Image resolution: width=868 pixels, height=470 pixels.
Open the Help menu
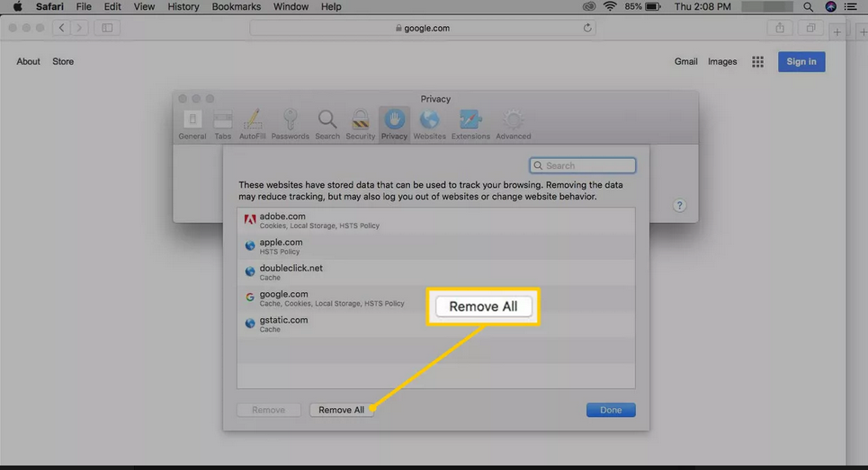[x=331, y=6]
